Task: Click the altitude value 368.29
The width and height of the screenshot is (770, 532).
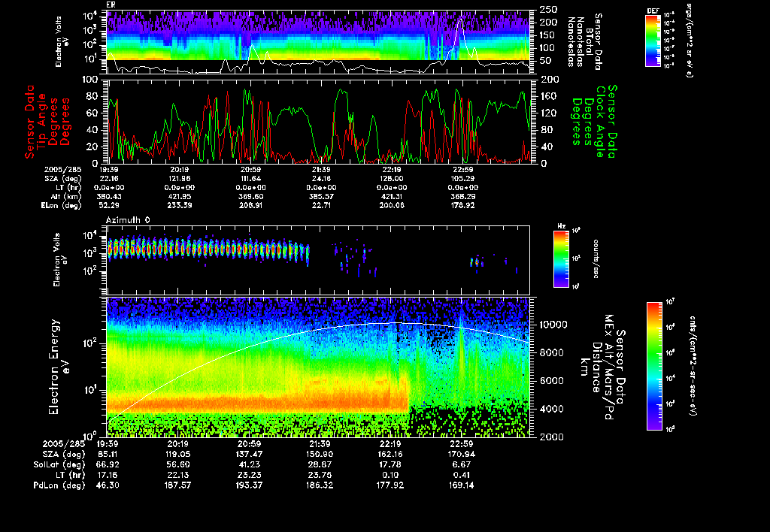Action: point(462,196)
